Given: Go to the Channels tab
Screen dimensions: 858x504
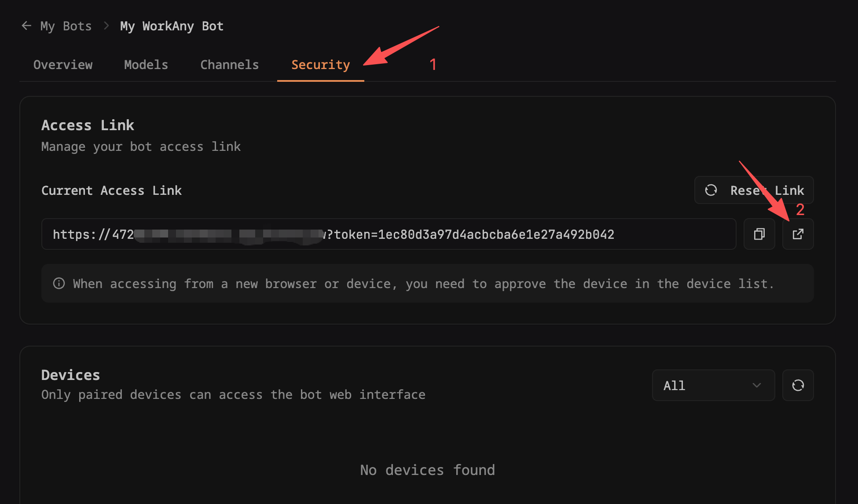Looking at the screenshot, I should pos(229,65).
